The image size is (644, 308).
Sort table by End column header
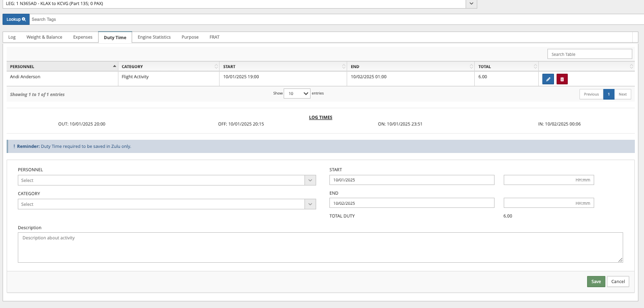pyautogui.click(x=411, y=67)
